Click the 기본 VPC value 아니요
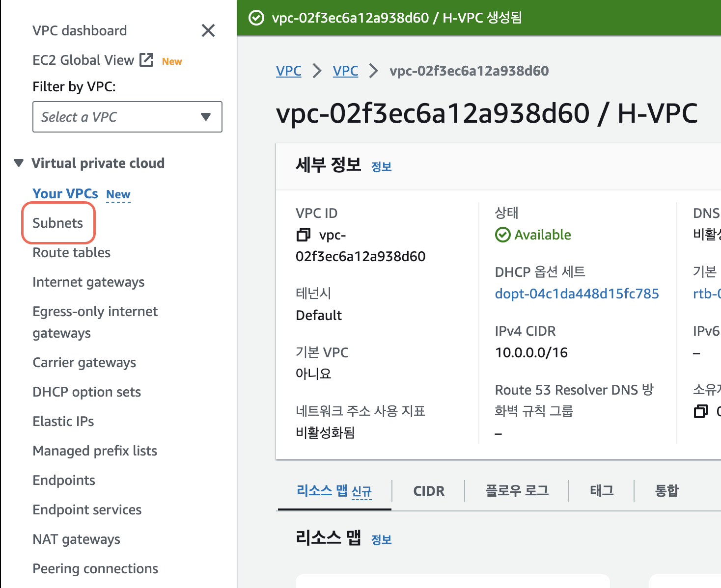The height and width of the screenshot is (588, 721). [x=313, y=374]
